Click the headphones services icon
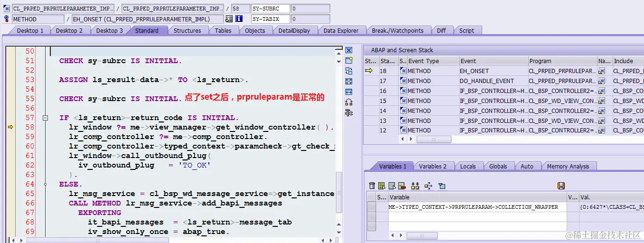 349,102
